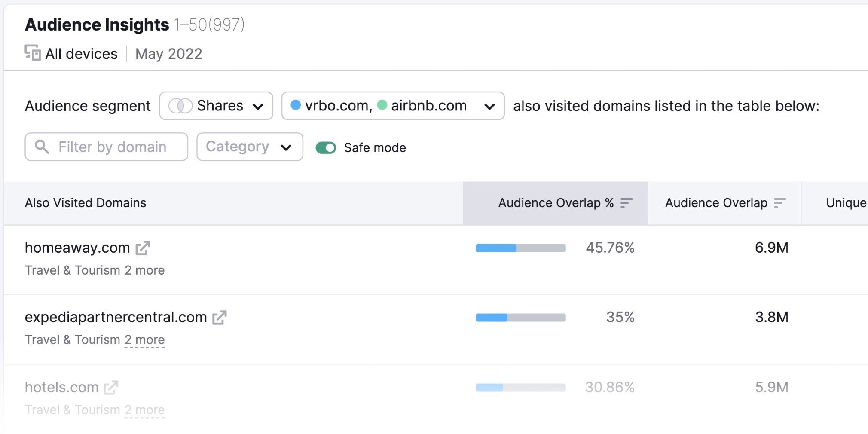
Task: Open homeaway.com external link icon
Action: coord(143,248)
